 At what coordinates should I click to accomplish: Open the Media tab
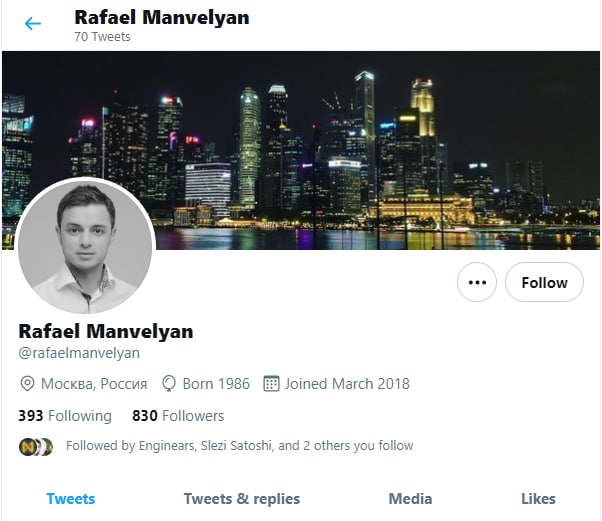[410, 499]
